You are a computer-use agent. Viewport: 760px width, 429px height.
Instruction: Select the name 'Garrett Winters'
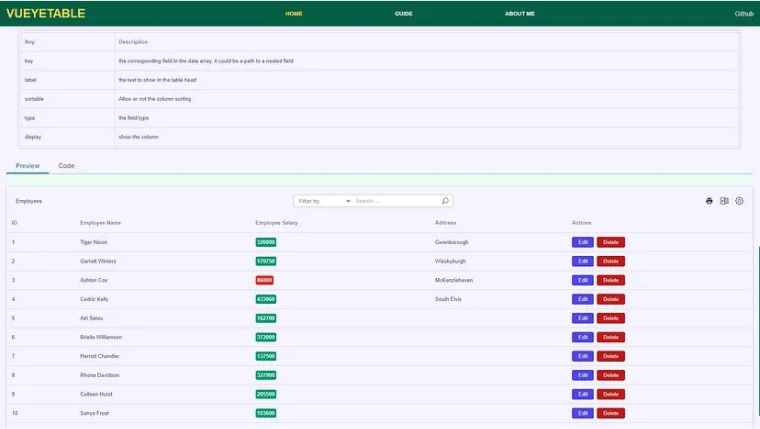pos(98,261)
